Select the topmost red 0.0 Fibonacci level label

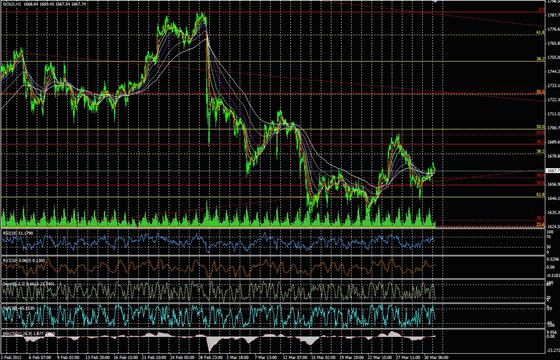point(542,10)
